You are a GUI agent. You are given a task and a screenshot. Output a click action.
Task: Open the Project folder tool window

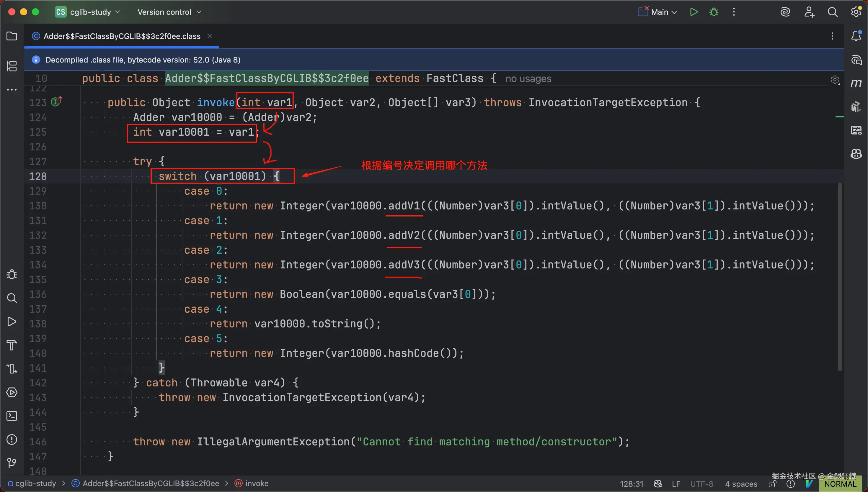[x=12, y=36]
